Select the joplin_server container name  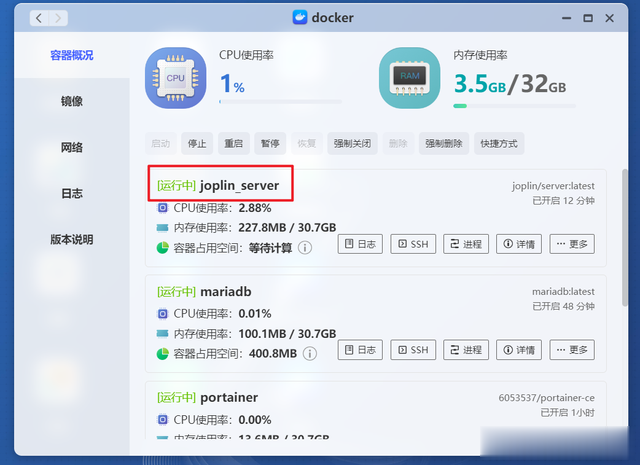pos(239,186)
